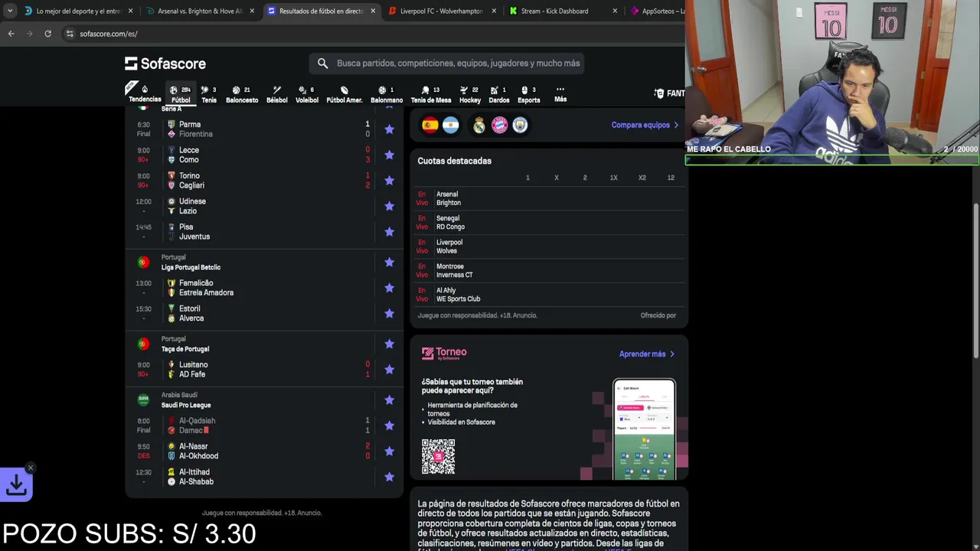Favorite the Udinese vs Lazio match
Viewport: 980px width, 551px height.
click(389, 206)
